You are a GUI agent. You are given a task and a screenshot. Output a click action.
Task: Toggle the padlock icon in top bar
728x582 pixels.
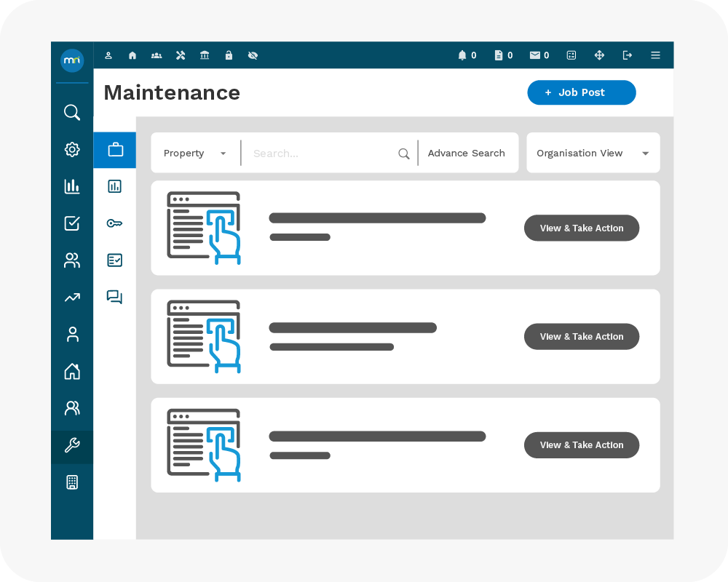[x=229, y=55]
